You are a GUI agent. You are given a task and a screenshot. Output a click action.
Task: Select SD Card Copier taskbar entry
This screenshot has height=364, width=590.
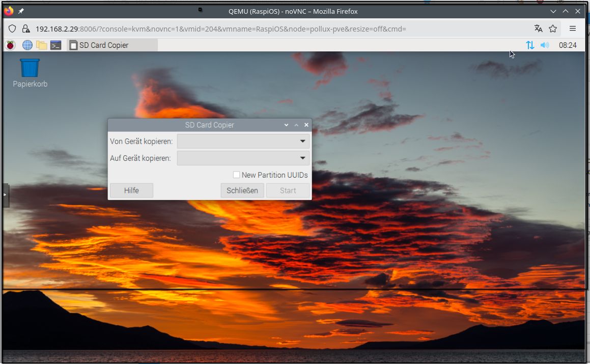(x=112, y=45)
